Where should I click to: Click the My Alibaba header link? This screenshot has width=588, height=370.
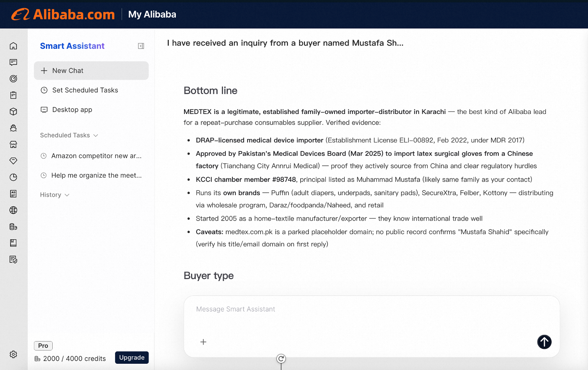pos(152,14)
